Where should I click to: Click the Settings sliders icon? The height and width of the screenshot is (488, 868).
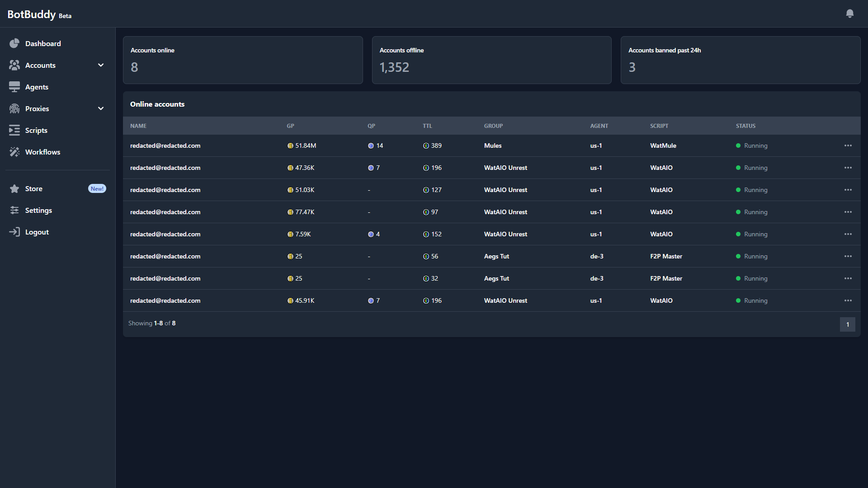point(14,210)
